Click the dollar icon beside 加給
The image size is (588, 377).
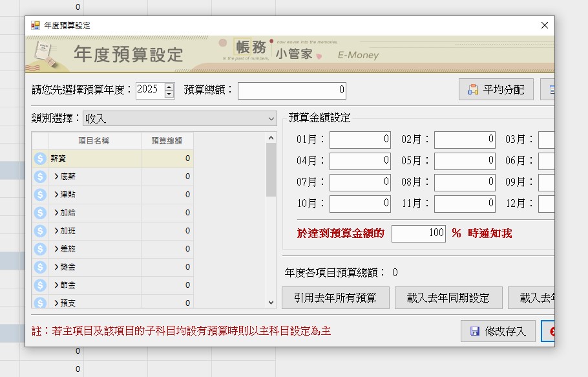pos(40,213)
